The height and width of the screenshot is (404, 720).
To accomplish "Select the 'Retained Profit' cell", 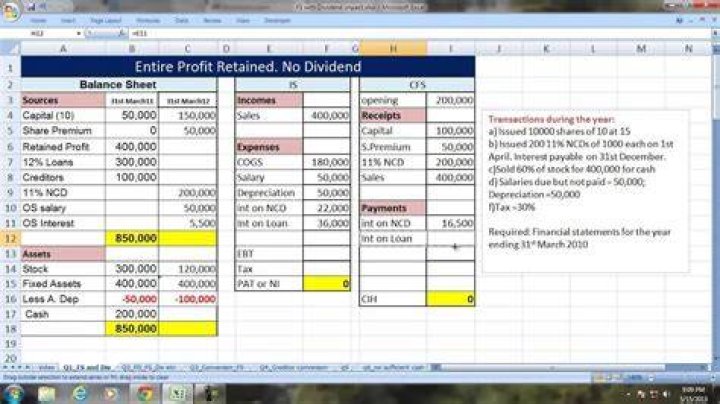I will (63, 147).
